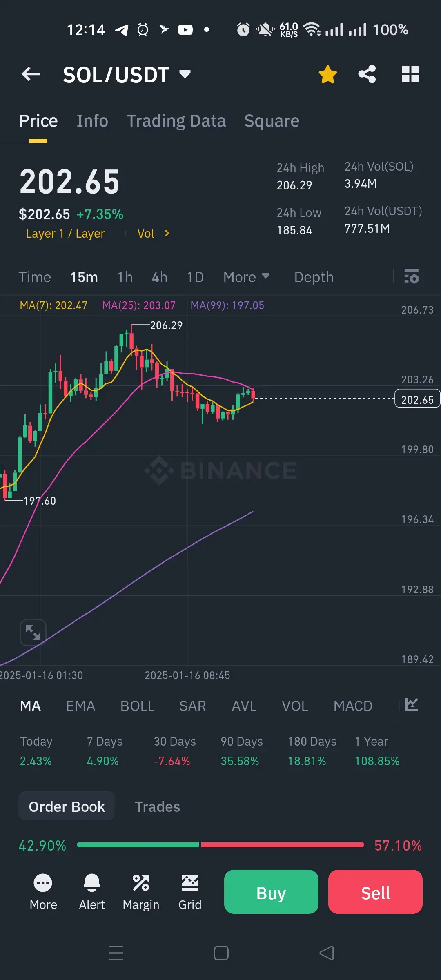Select the 1h chart interval

(x=125, y=277)
